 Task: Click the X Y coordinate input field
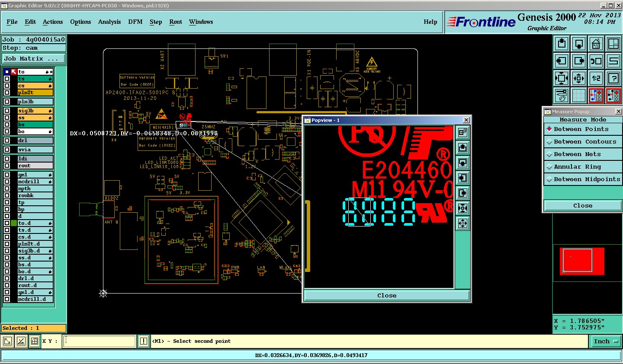[99, 342]
